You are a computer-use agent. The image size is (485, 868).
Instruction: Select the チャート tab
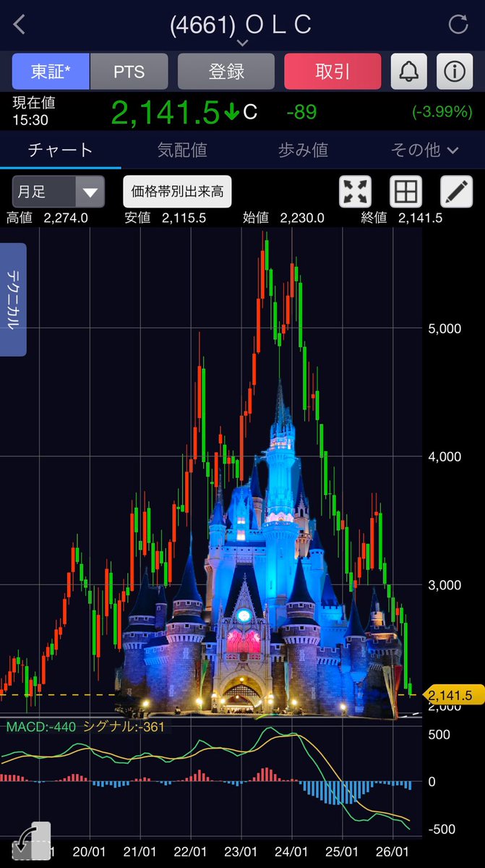pyautogui.click(x=61, y=150)
